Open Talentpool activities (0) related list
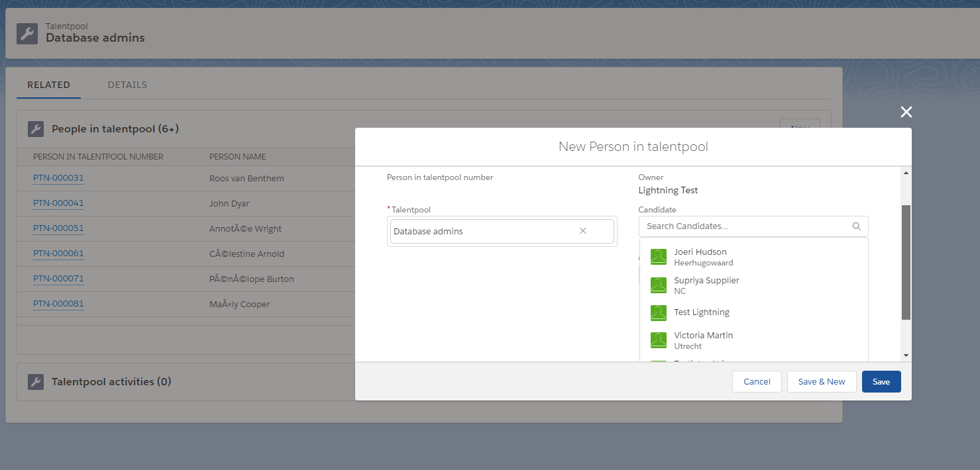This screenshot has width=980, height=470. tap(111, 382)
